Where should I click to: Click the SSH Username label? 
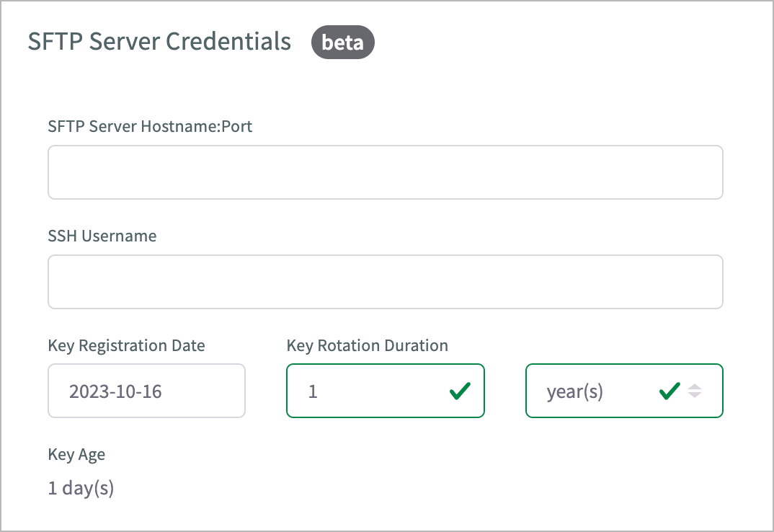[102, 236]
